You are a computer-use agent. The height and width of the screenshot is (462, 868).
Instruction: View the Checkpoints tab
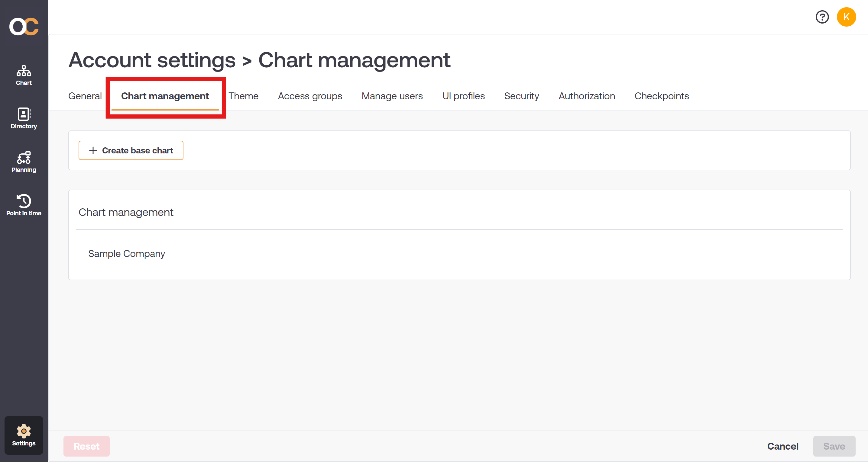662,96
